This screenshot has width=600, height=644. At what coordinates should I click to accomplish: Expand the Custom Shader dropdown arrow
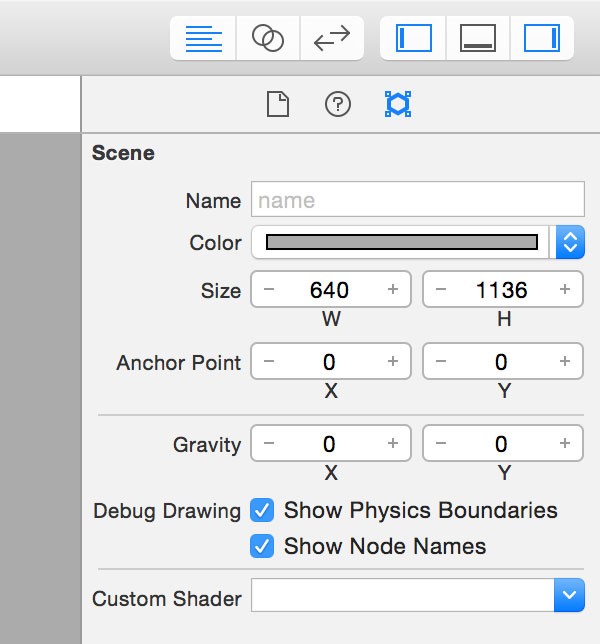(x=569, y=595)
